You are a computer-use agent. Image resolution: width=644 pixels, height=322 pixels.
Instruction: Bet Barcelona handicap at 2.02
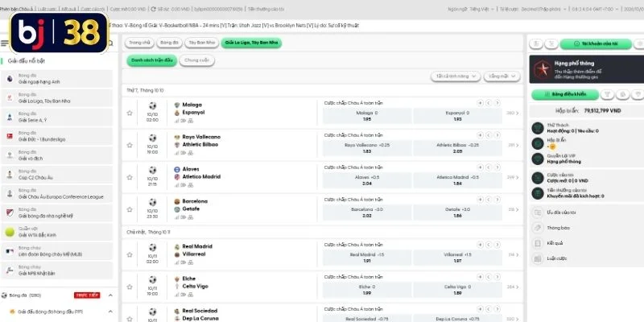pos(367,213)
